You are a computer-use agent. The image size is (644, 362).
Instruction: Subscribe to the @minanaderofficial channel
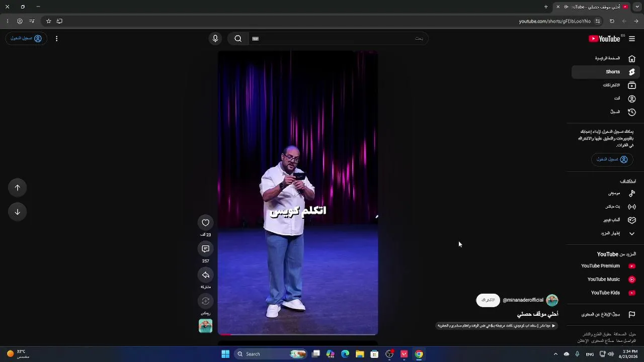point(488,300)
